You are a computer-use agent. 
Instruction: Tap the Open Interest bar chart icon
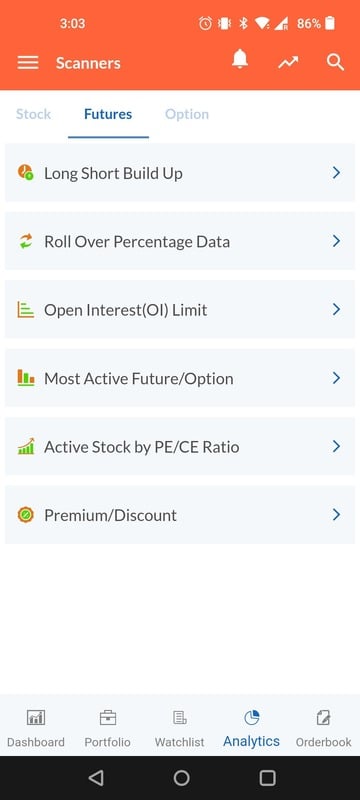coord(25,309)
